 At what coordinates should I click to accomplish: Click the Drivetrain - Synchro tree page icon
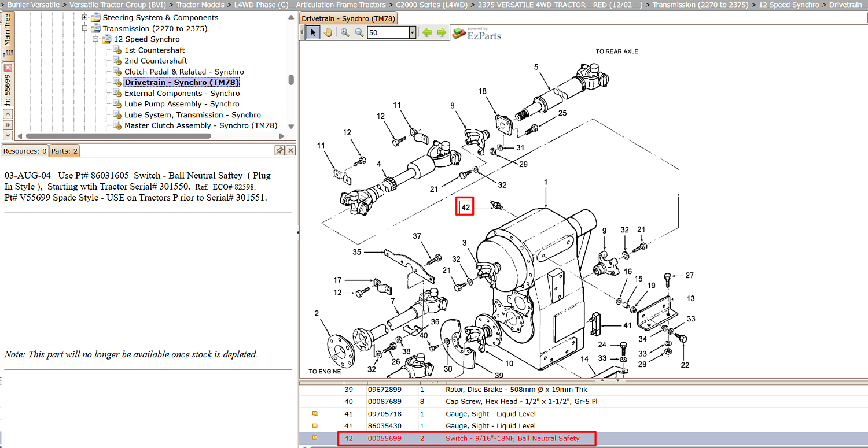(x=117, y=83)
